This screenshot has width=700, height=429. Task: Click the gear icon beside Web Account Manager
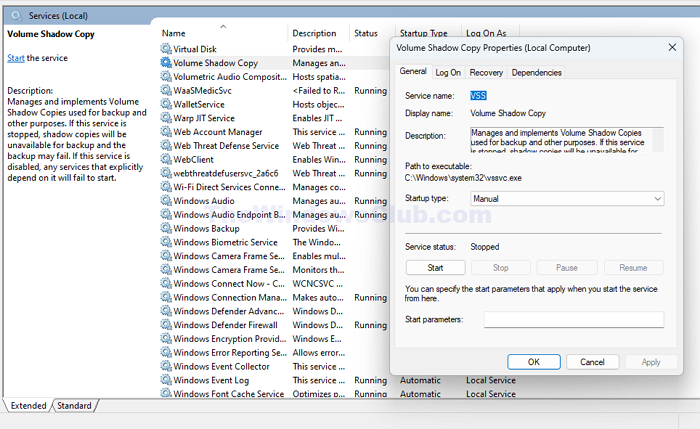(x=166, y=132)
